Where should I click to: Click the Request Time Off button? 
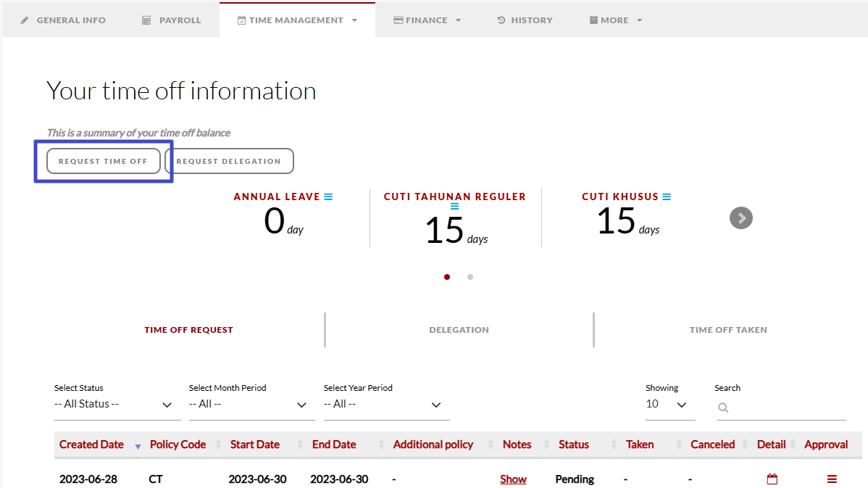pos(103,161)
